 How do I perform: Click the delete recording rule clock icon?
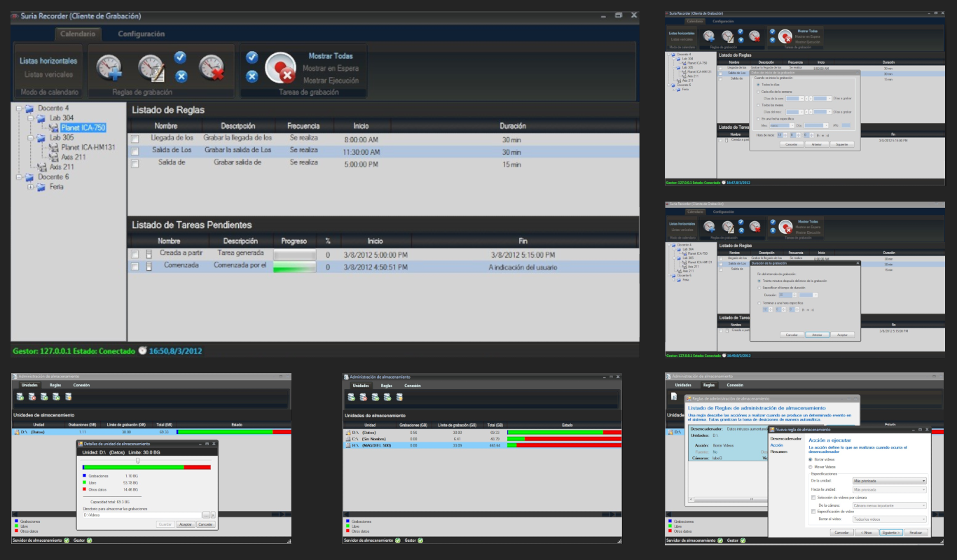(x=211, y=67)
